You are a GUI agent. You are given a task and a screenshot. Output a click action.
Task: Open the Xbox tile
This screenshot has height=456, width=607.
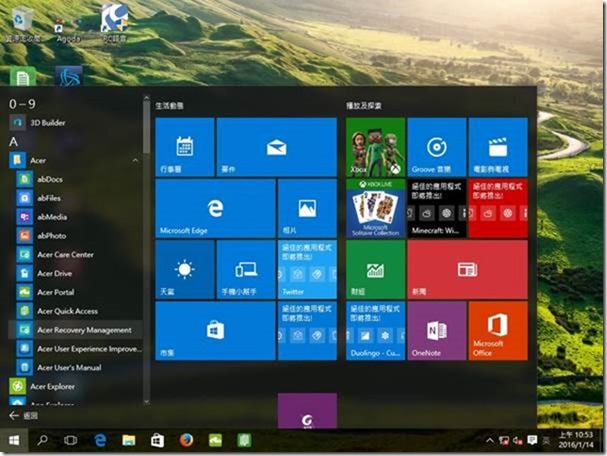coord(375,147)
